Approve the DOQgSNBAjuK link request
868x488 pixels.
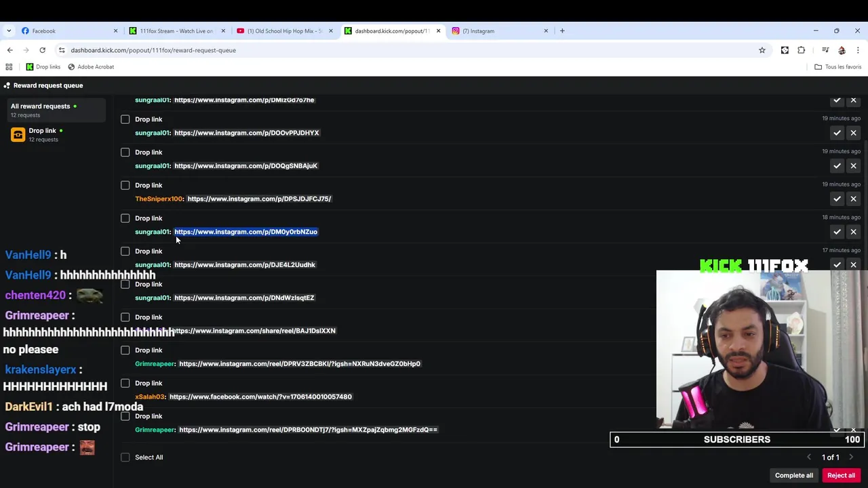point(837,166)
